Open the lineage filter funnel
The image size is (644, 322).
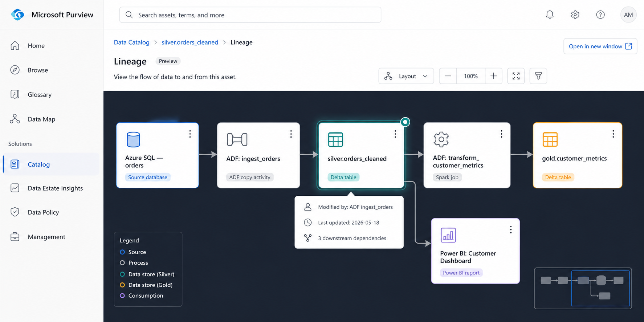[538, 76]
